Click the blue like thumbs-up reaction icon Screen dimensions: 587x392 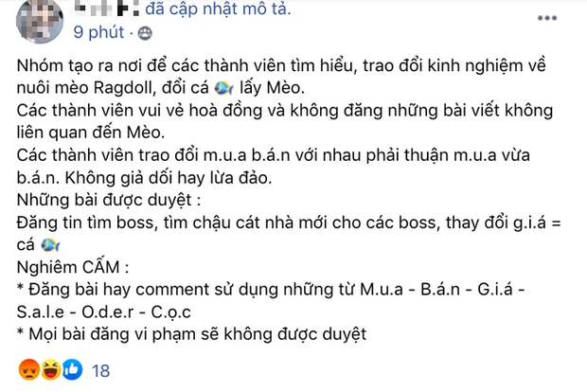(72, 369)
